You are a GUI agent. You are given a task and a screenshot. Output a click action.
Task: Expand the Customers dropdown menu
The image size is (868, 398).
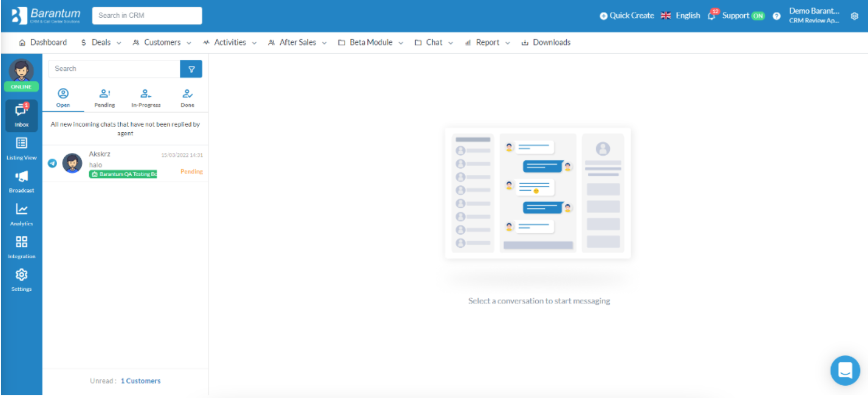coord(162,43)
